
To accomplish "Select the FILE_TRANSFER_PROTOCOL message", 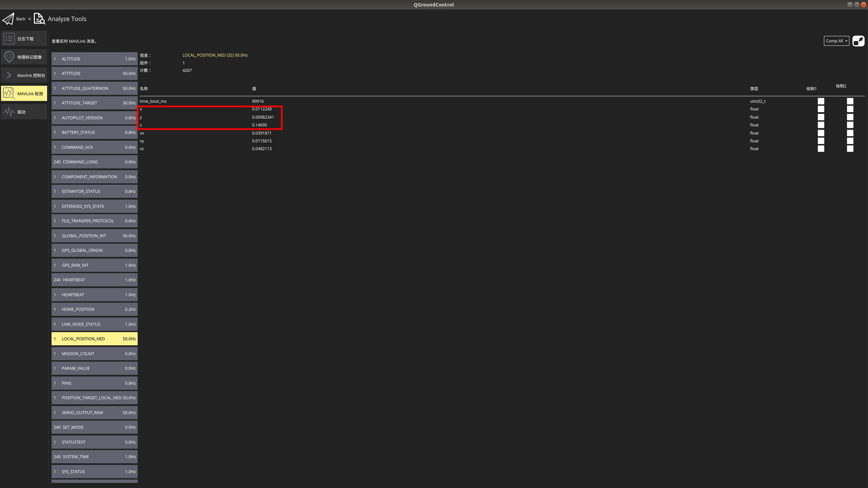I will click(x=94, y=221).
